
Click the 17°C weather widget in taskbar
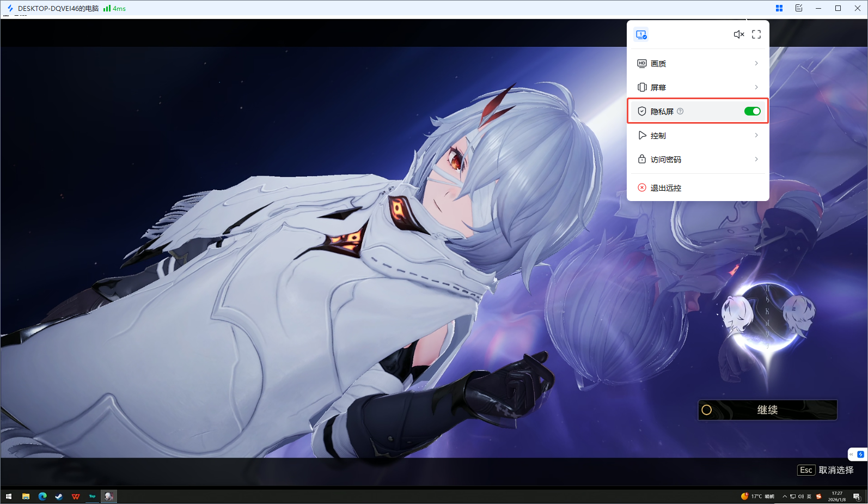[757, 496]
